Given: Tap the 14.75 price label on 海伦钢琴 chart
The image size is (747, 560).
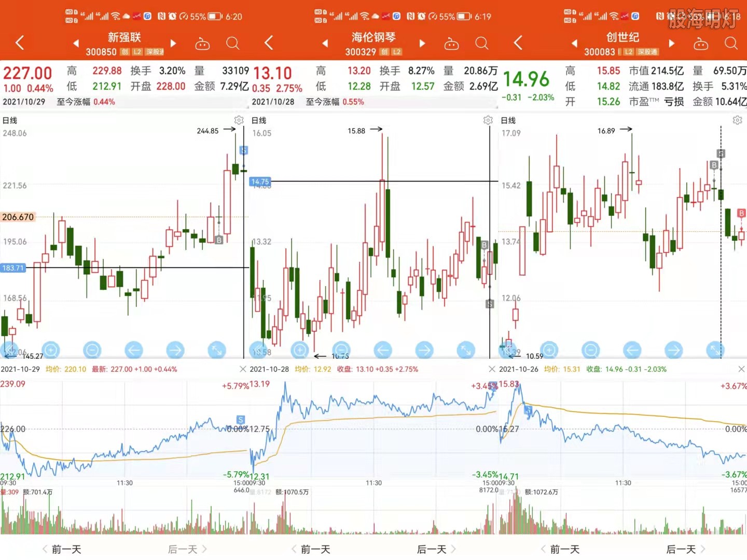Looking at the screenshot, I should [x=260, y=181].
